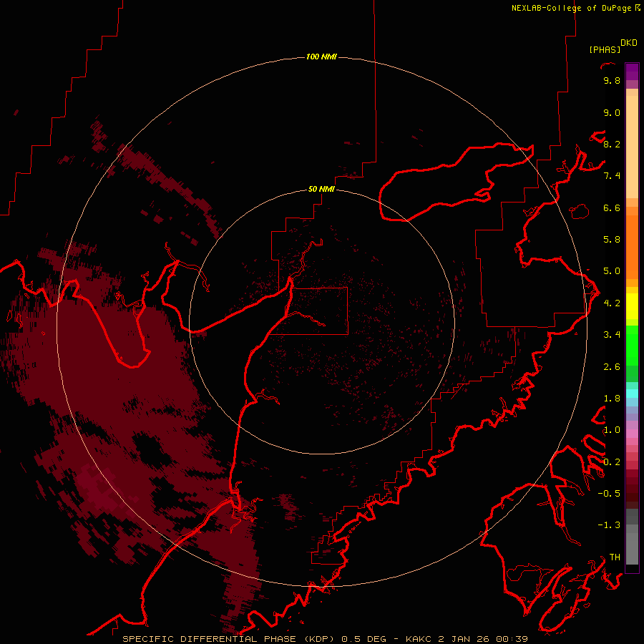The width and height of the screenshot is (644, 644).
Task: Select the 4.2 value on color scale
Action: click(x=612, y=303)
